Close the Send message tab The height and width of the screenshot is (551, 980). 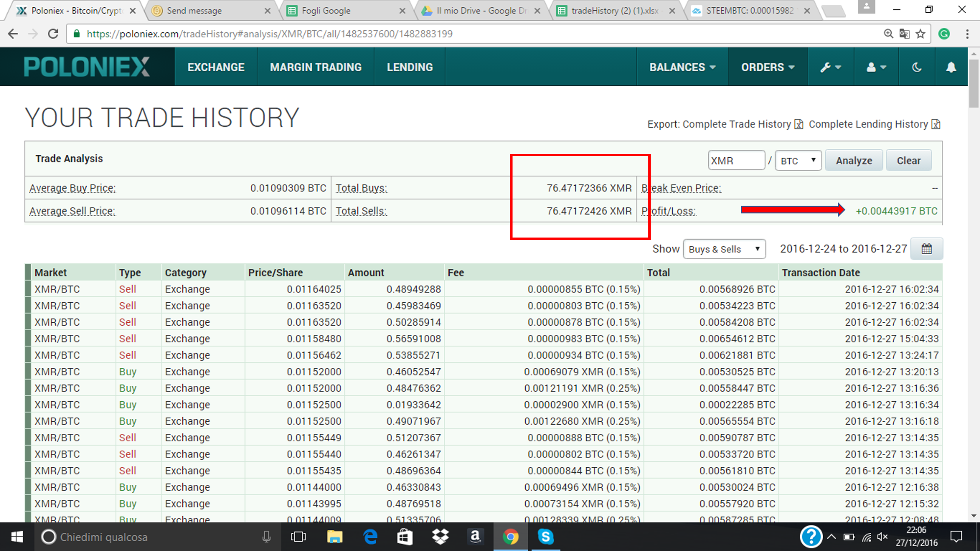tap(267, 11)
